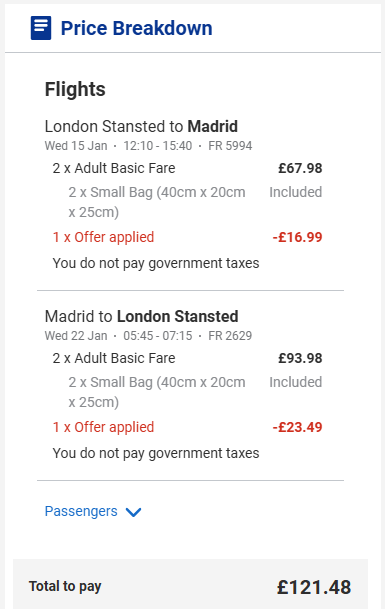Click the outbound fare price £67.98

(x=300, y=168)
